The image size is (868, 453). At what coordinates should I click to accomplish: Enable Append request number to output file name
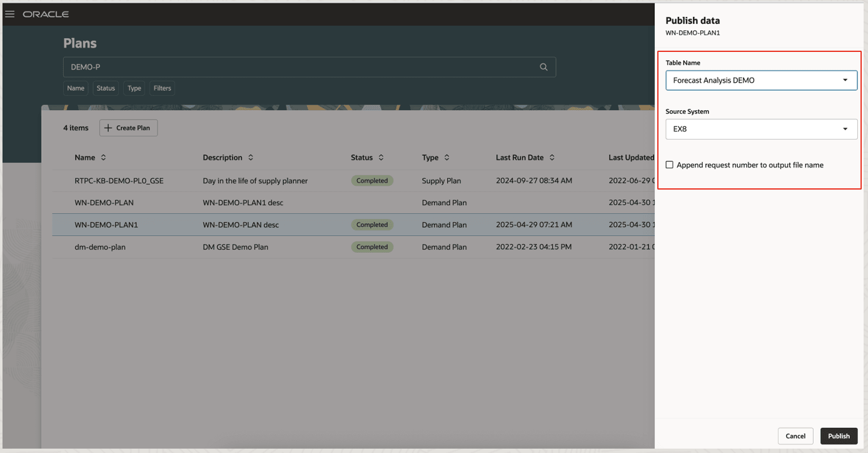pos(670,165)
